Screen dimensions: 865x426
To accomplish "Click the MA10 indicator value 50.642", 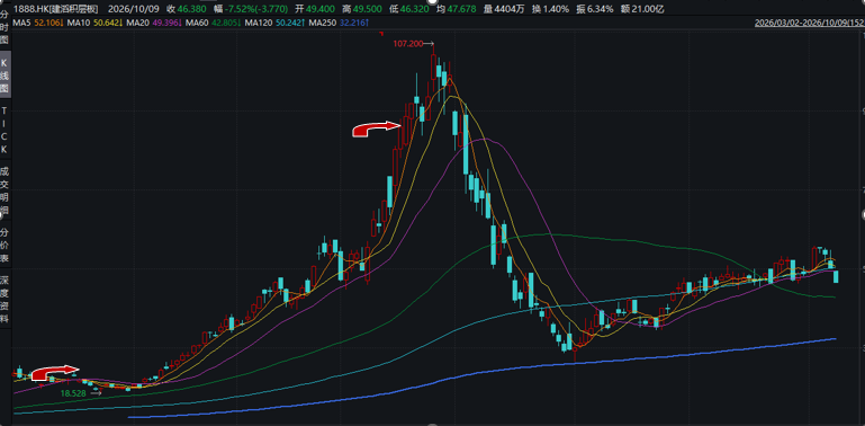I will pos(106,23).
